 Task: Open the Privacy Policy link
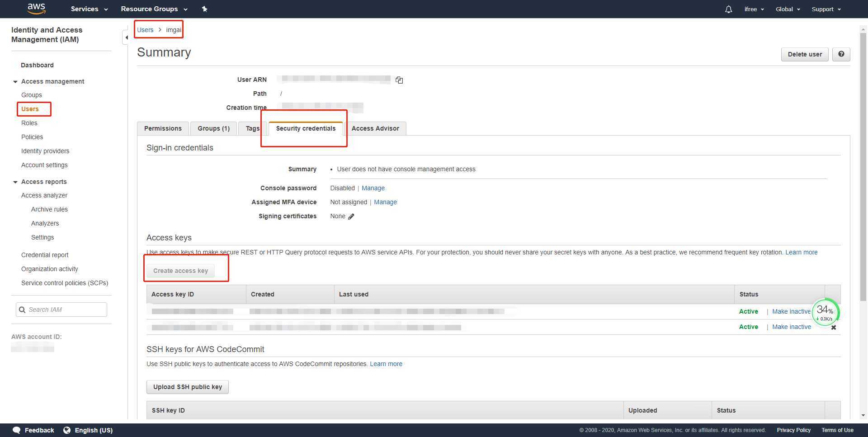[x=793, y=430]
